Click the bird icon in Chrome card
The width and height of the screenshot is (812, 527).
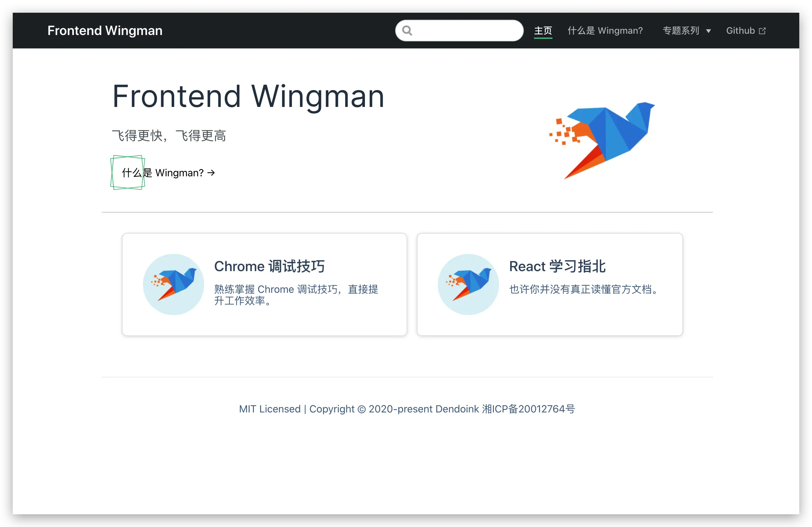pos(173,284)
